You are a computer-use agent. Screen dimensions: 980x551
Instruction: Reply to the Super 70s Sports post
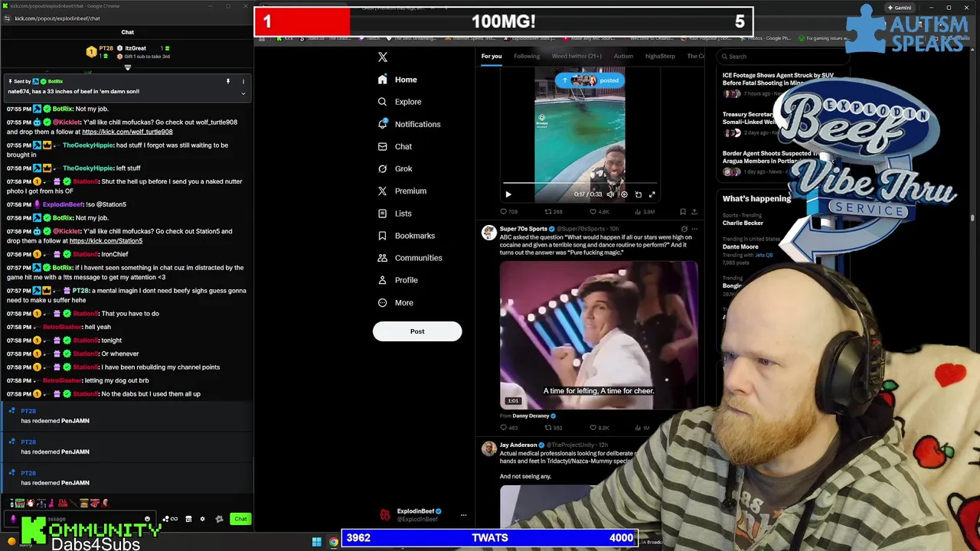[509, 428]
